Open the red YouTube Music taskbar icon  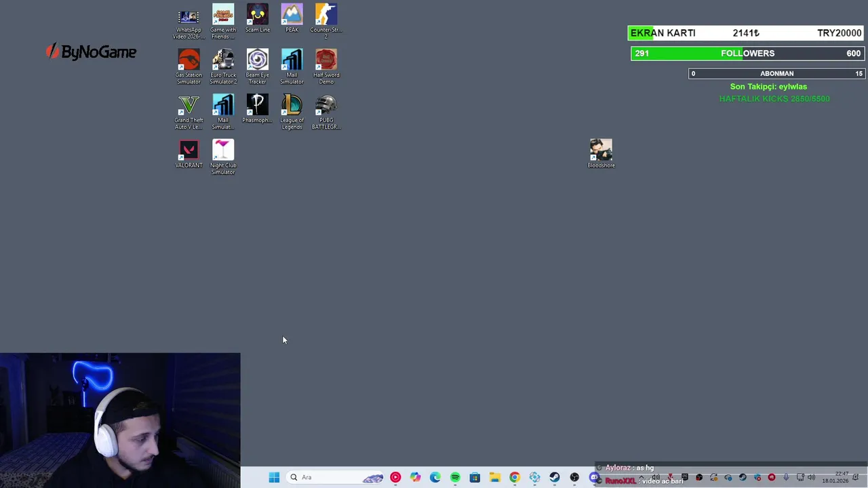click(x=395, y=477)
